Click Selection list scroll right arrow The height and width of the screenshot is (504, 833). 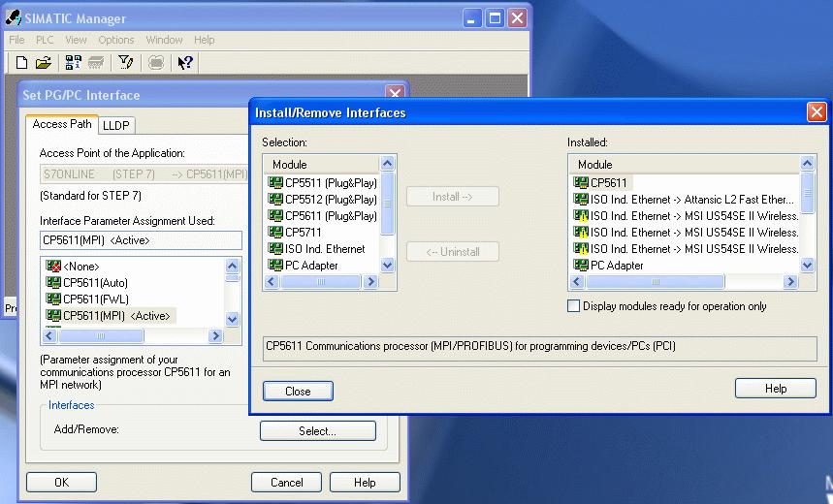point(370,281)
